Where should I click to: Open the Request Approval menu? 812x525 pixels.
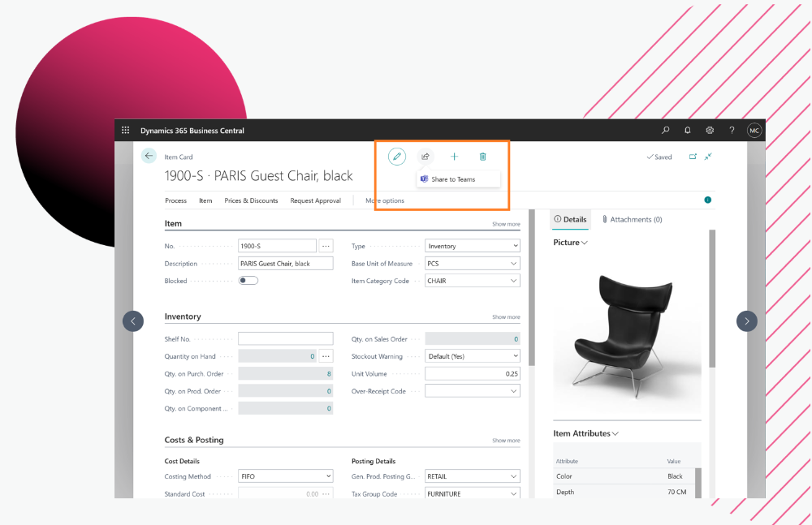click(315, 200)
